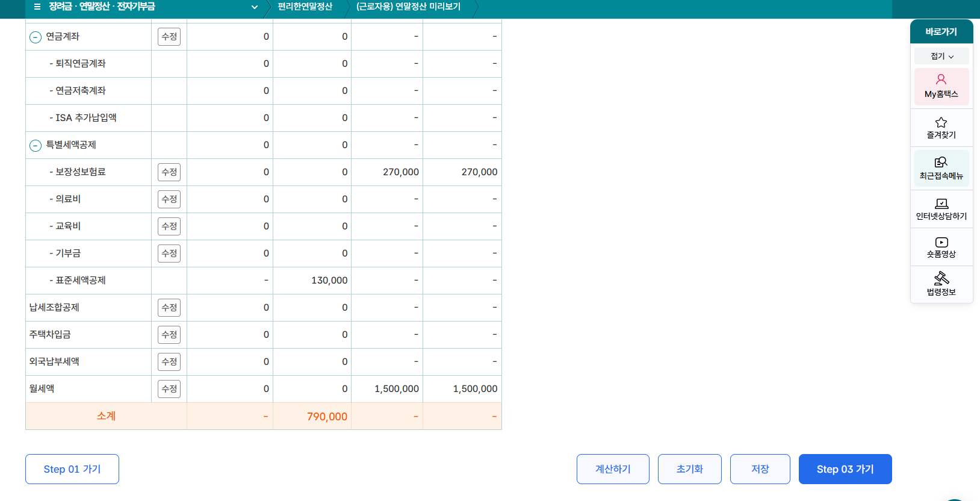Click the 소계 subtotal label
The image size is (980, 501).
tap(106, 416)
